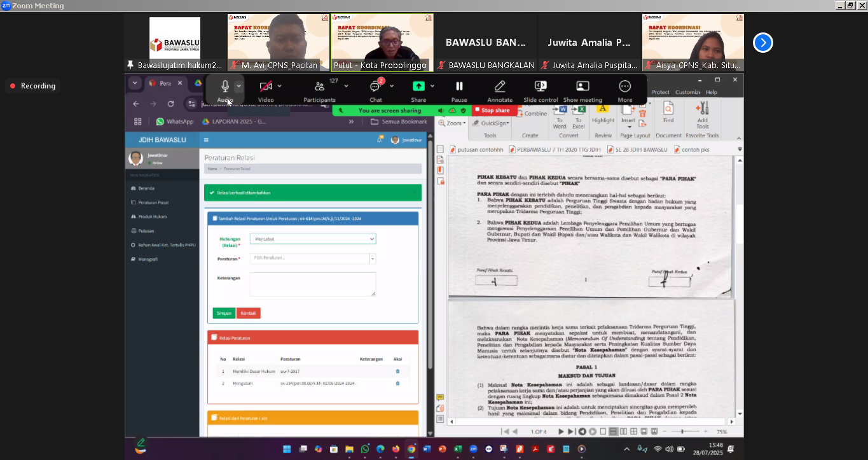Adjust the PDF zoom slider
Image resolution: width=868 pixels, height=460 pixels.
click(682, 431)
